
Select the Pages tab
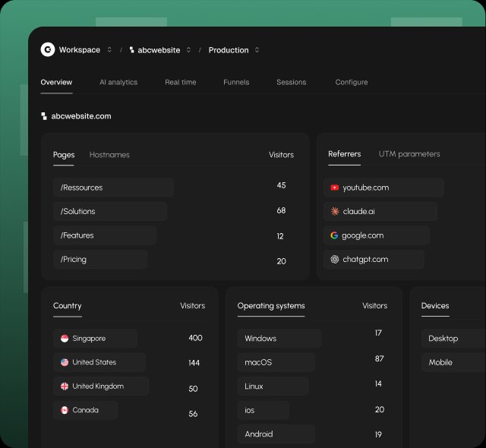point(64,155)
